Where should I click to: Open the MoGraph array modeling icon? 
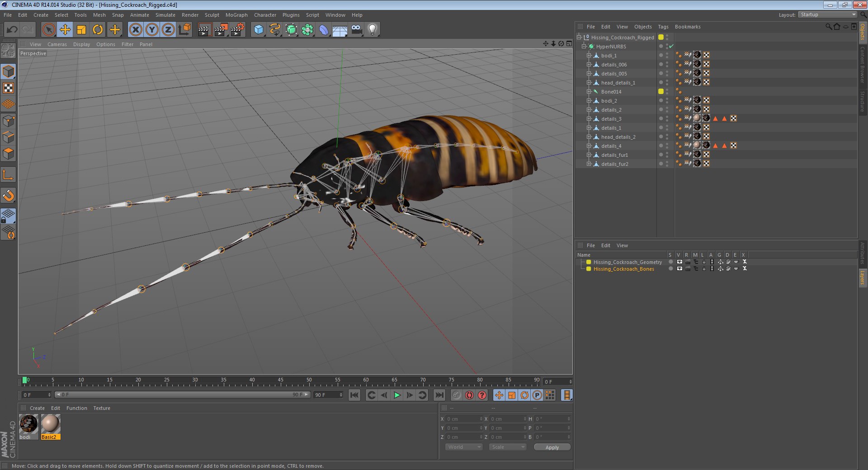[308, 30]
